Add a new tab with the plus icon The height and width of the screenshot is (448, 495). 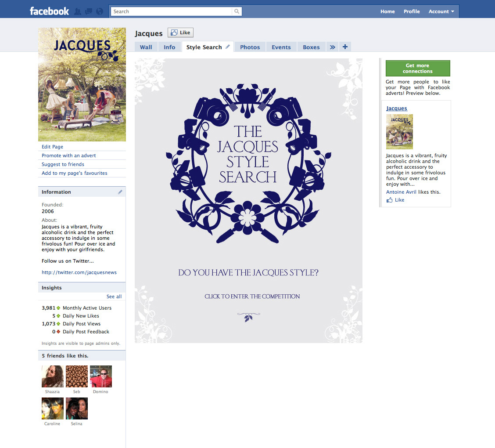[x=345, y=47]
